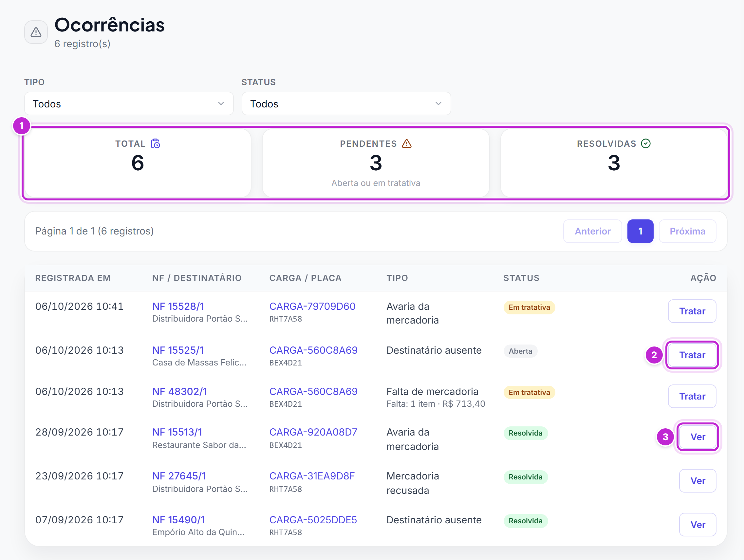Click the Aberta status badge
The width and height of the screenshot is (744, 560).
[x=520, y=351]
